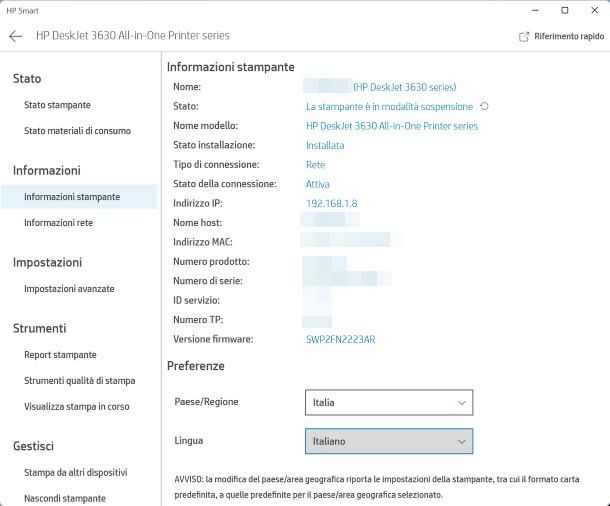This screenshot has height=506, width=610.
Task: Click printer name (HP DeskJet 3630 series)
Action: tap(405, 87)
